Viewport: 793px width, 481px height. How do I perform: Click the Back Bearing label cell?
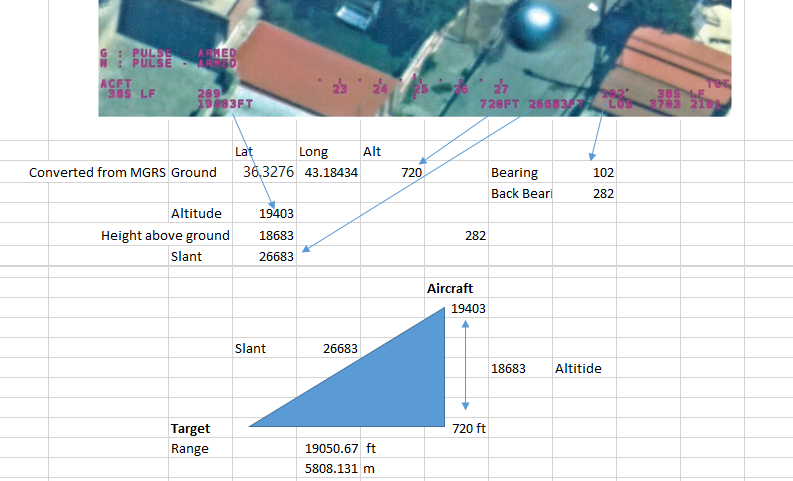[520, 193]
